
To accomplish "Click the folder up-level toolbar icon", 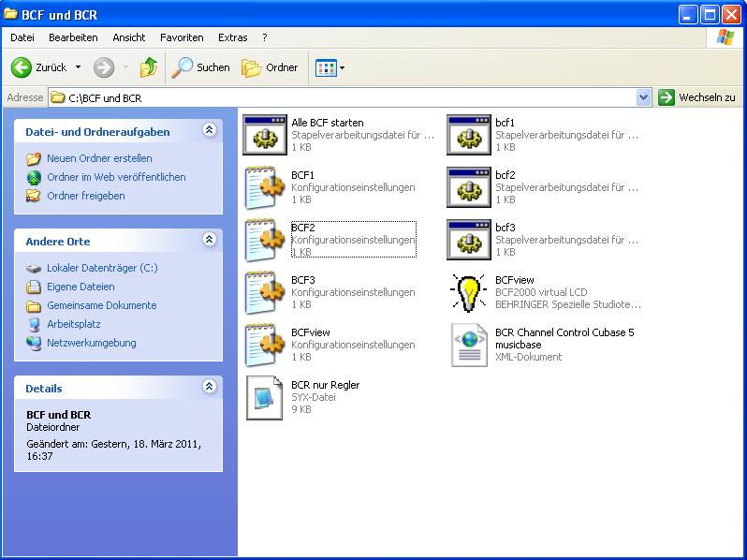I will 148,67.
